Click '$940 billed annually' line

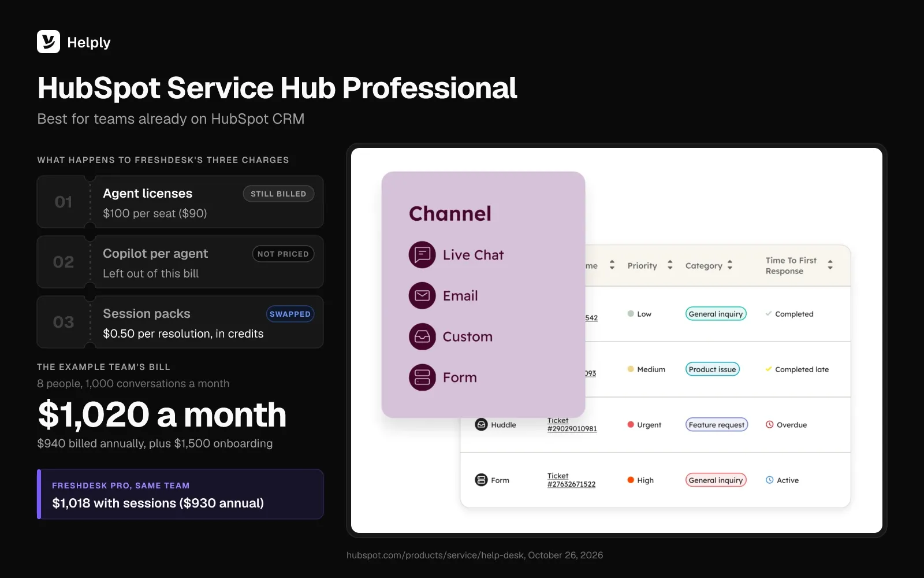[x=155, y=443]
